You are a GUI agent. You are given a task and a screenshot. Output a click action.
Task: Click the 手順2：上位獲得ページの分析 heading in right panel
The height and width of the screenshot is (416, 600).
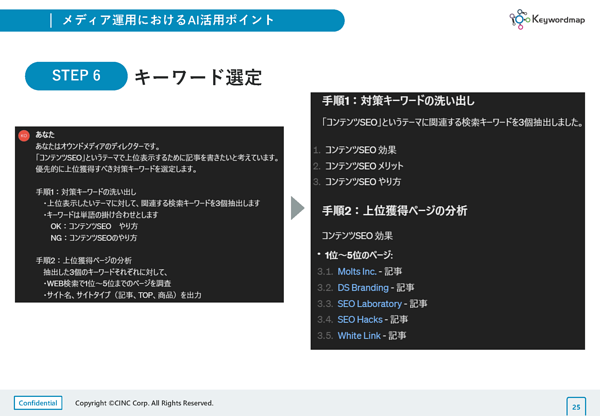pos(395,211)
